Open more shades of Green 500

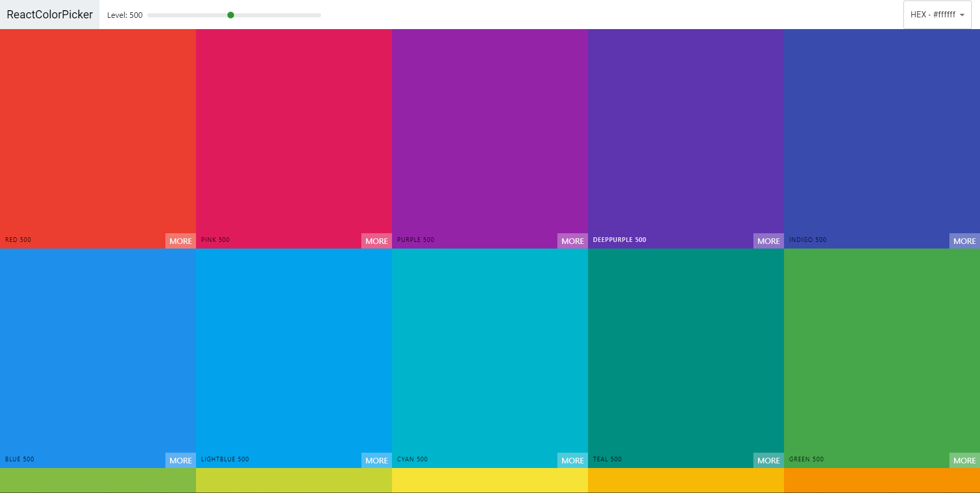pyautogui.click(x=964, y=460)
